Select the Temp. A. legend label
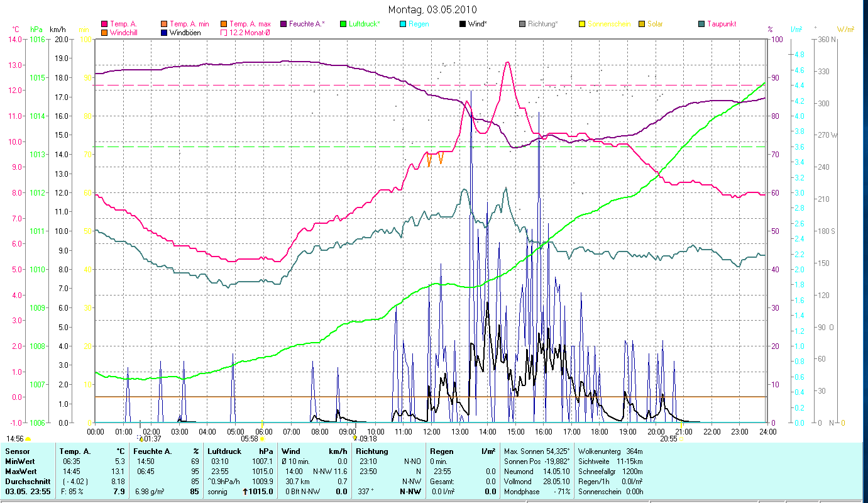 click(x=124, y=25)
